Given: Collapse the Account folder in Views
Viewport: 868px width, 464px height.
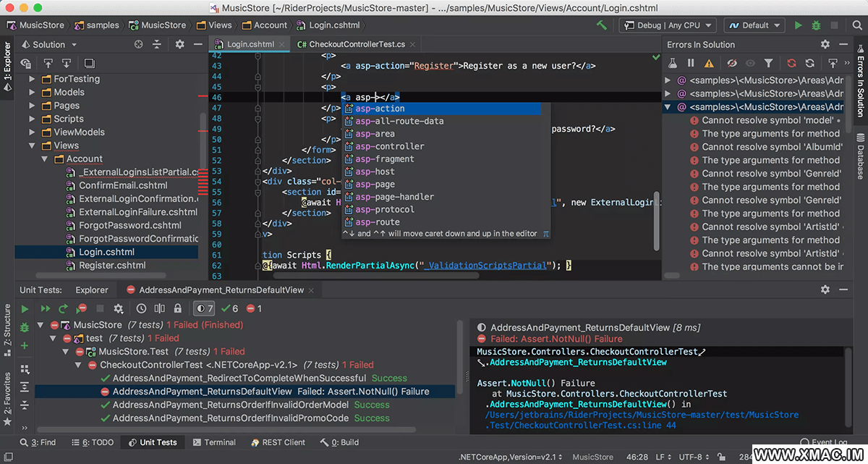Looking at the screenshot, I should coord(45,159).
